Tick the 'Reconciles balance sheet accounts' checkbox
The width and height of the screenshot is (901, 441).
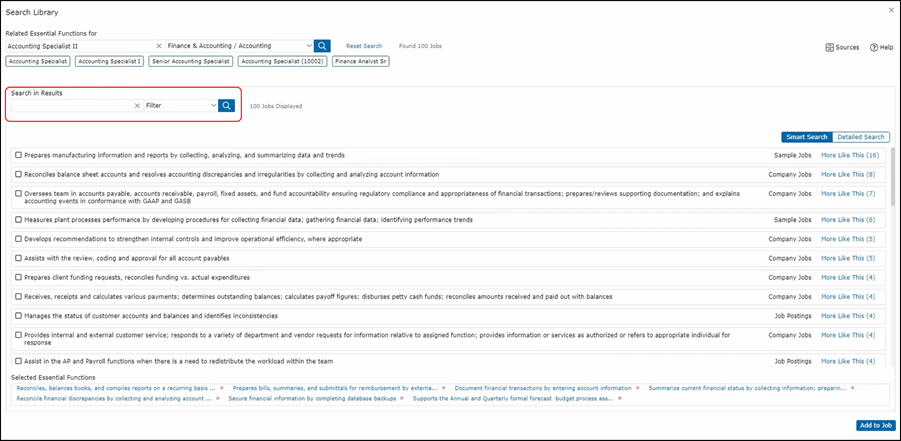[x=18, y=174]
